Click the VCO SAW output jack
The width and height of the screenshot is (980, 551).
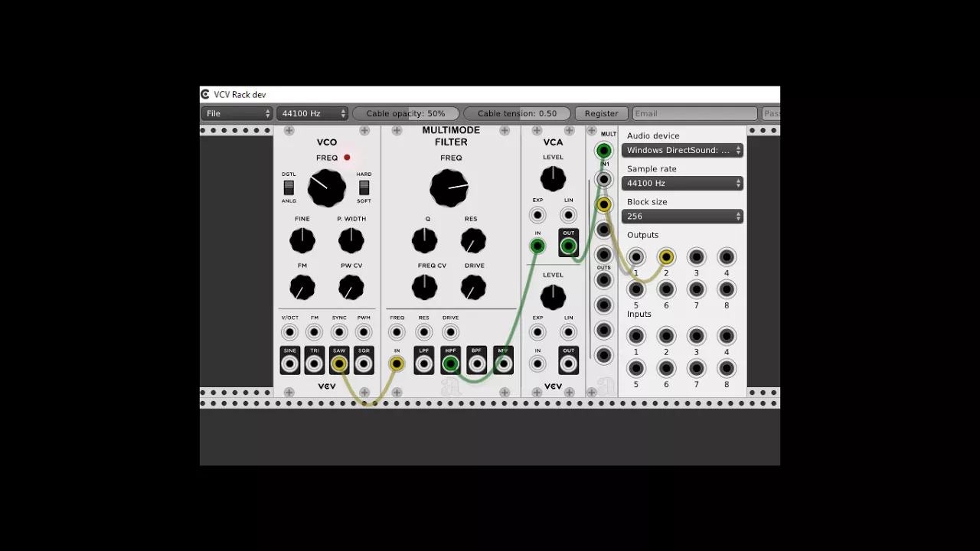click(338, 364)
